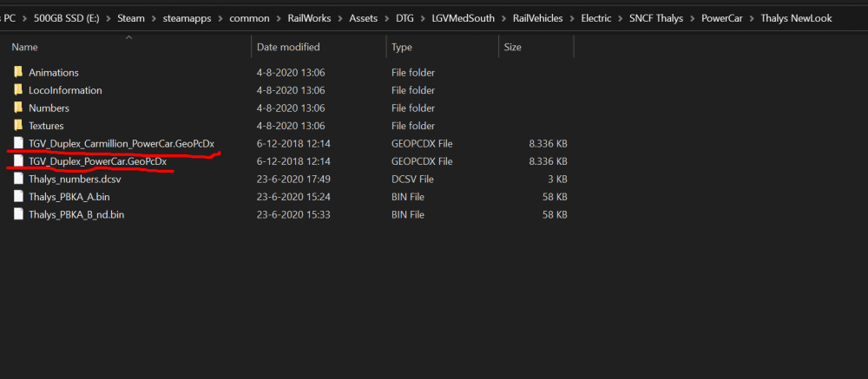Expand the chevron after PowerCar in path

(751, 18)
